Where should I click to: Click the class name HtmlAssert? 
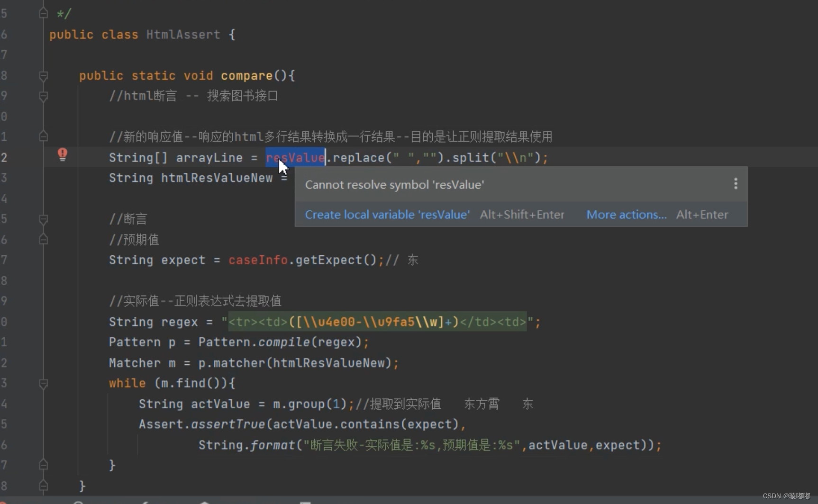coord(183,35)
